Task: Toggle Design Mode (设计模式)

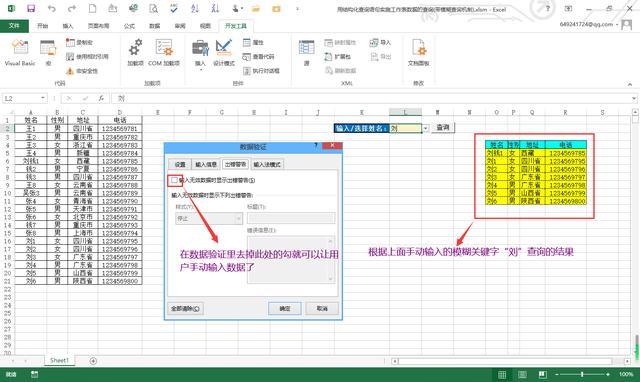Action: point(224,52)
